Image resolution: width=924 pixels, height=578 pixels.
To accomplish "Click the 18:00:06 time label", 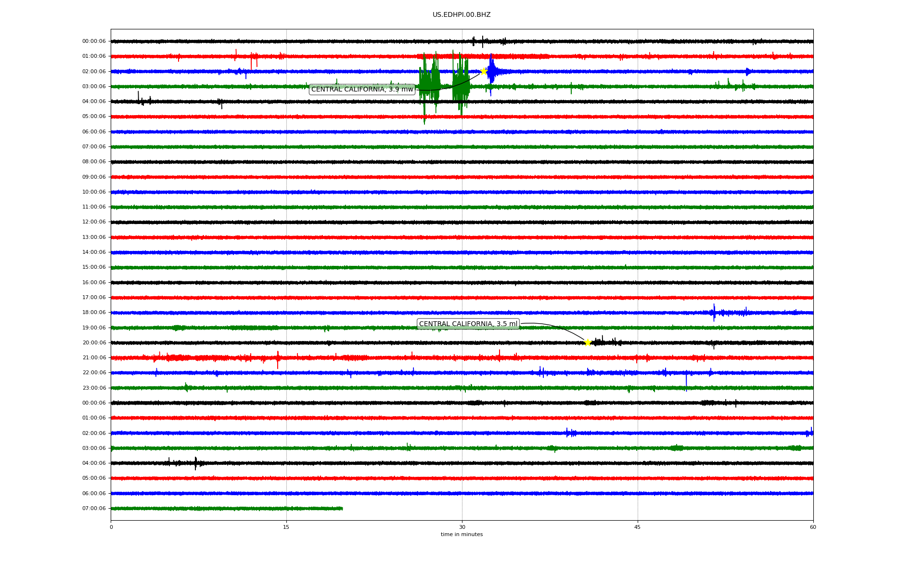I will coord(94,313).
